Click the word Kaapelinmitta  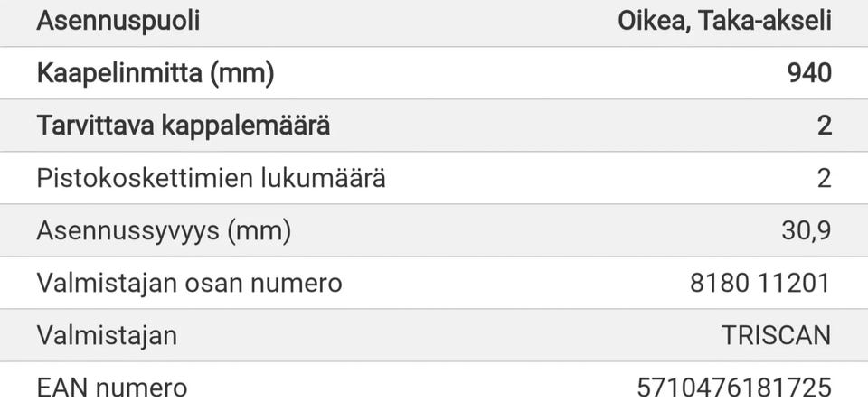point(119,73)
